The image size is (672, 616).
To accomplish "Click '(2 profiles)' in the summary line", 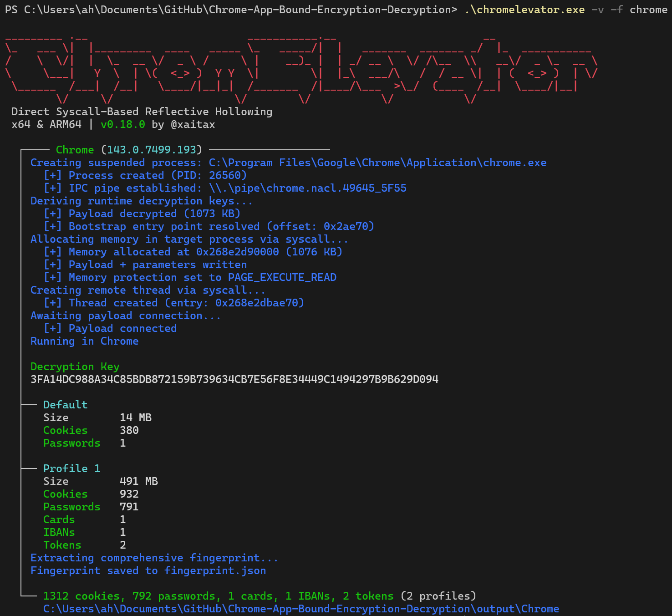I will pos(438,596).
